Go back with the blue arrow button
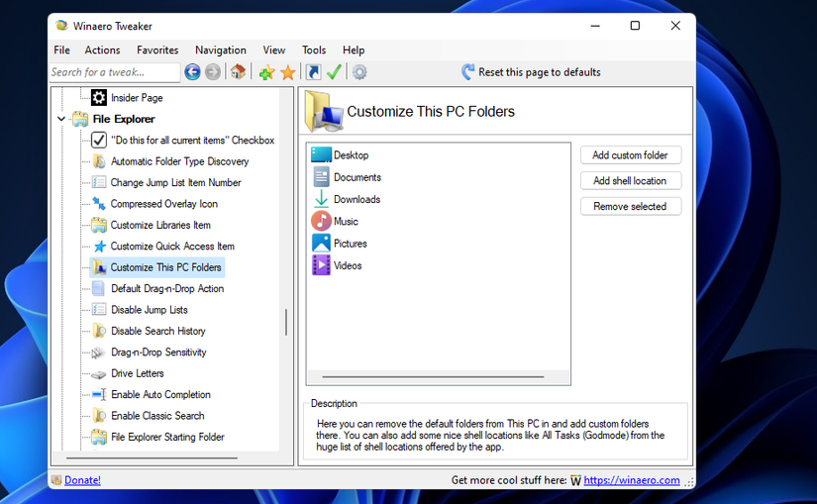 pos(192,72)
